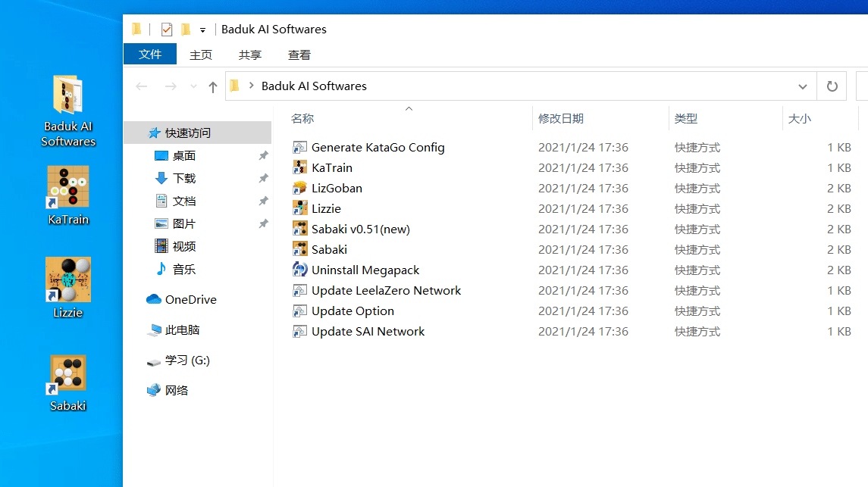
Task: Click the new folder icon in title bar
Action: [186, 30]
